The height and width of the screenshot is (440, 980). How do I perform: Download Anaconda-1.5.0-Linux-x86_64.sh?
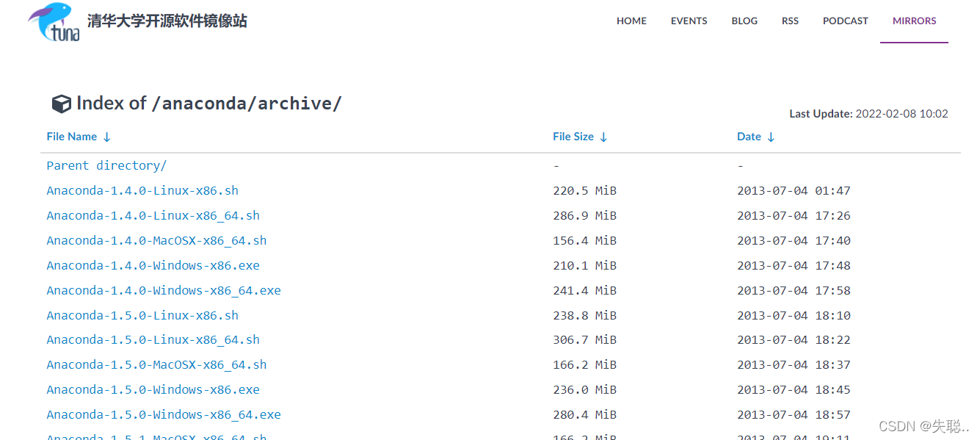[153, 339]
